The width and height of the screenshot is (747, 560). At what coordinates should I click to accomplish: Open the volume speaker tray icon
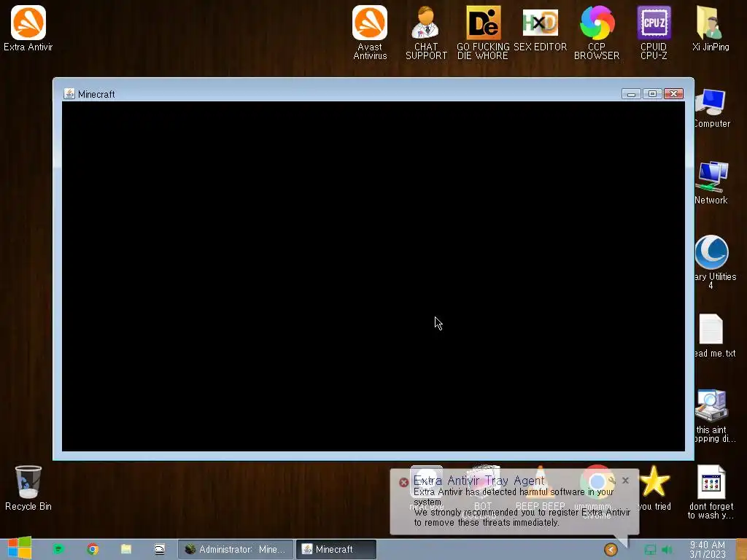click(x=667, y=550)
